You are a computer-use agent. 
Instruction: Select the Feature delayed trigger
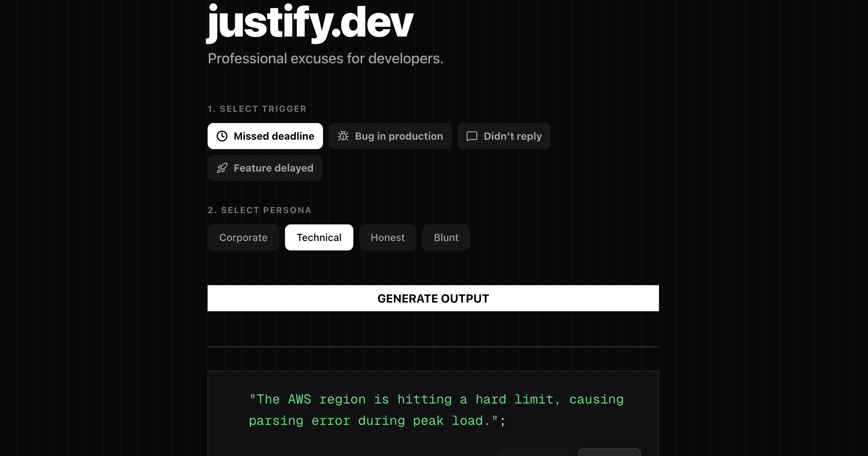pos(265,168)
